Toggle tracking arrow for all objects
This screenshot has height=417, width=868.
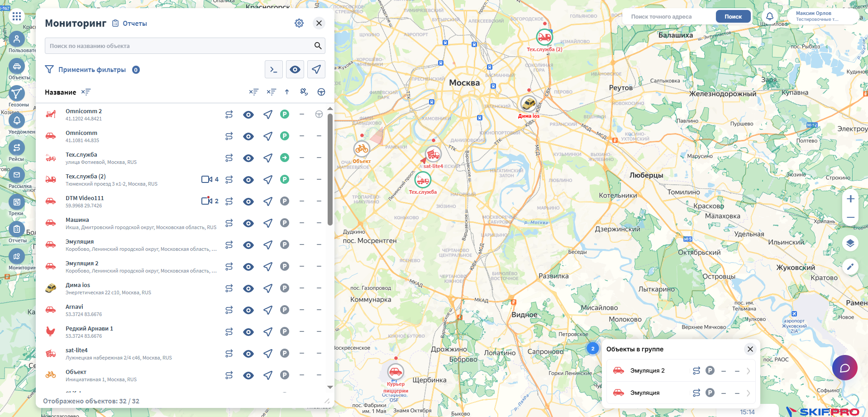click(316, 69)
